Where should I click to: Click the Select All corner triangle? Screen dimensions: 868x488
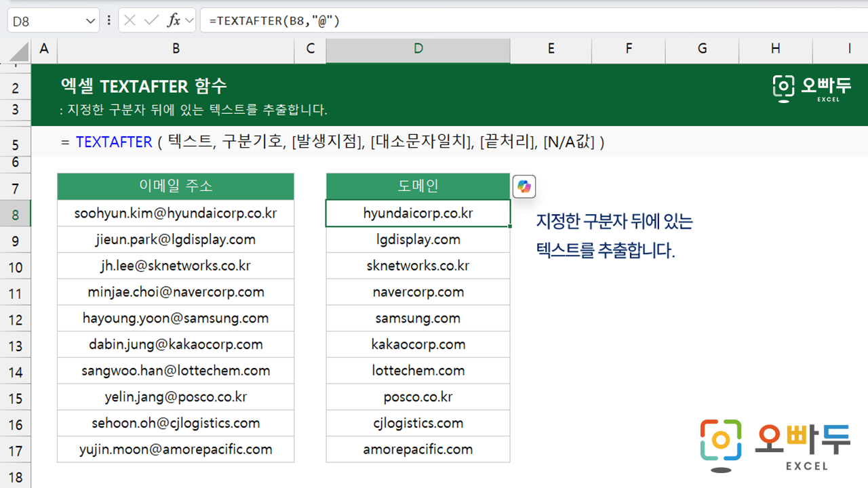(19, 51)
